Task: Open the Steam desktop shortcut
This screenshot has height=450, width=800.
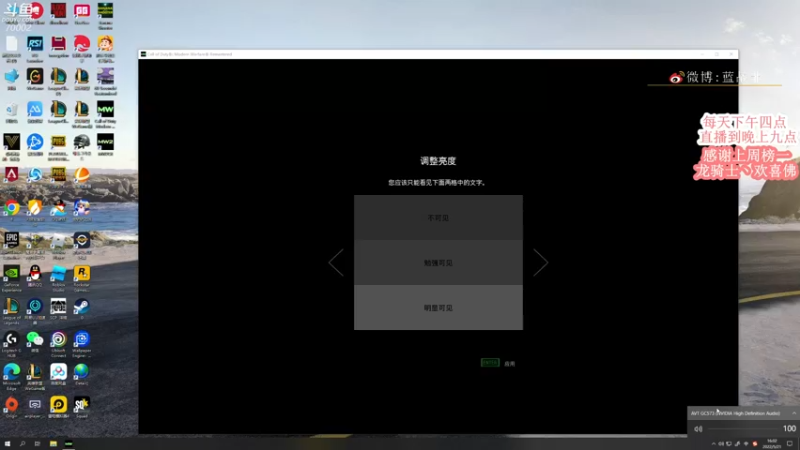Action: (82, 306)
